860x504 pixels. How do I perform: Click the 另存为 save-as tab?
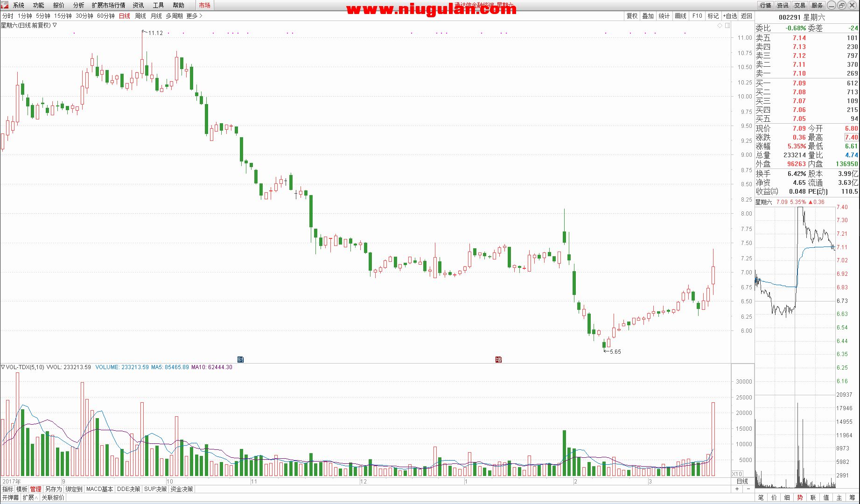point(53,489)
